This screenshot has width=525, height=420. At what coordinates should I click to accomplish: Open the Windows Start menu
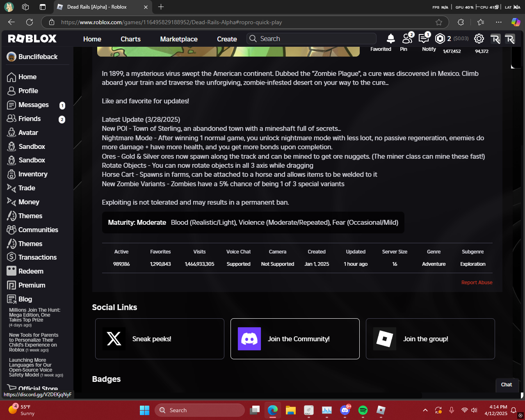[x=144, y=410]
